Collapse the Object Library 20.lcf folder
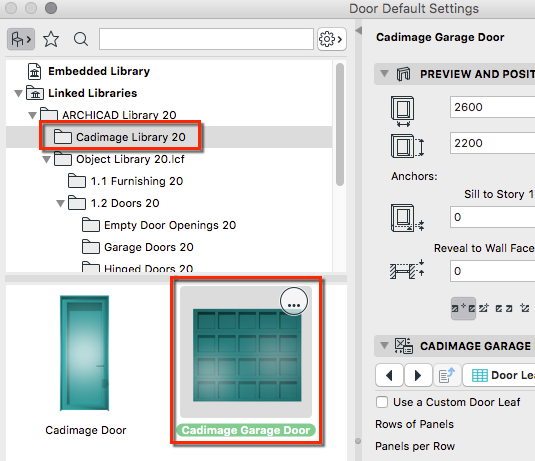Screen dimensions: 535x461 pos(46,159)
